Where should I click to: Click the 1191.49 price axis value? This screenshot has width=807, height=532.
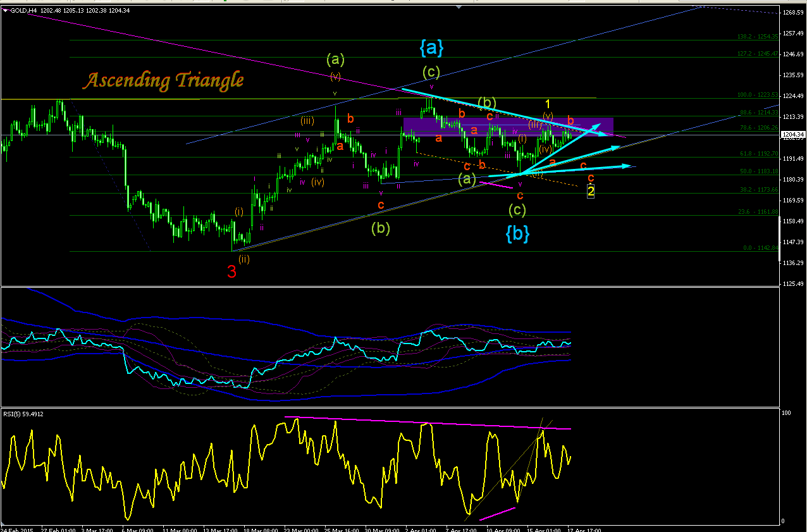coord(793,159)
